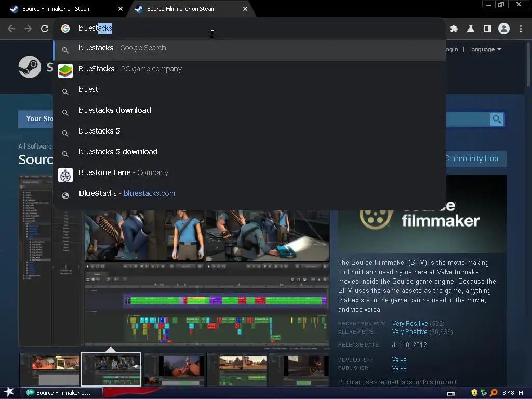
Task: Open the Chrome three-dot menu
Action: [521, 29]
